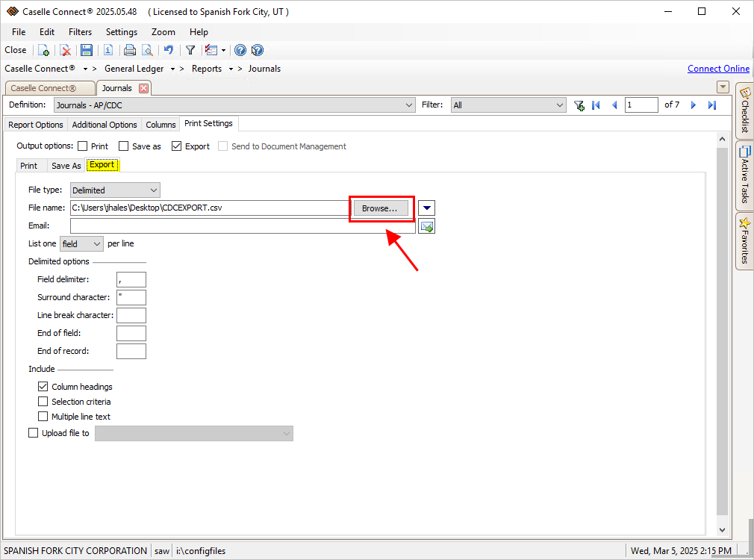Switch to the Additional Options tab

point(105,125)
